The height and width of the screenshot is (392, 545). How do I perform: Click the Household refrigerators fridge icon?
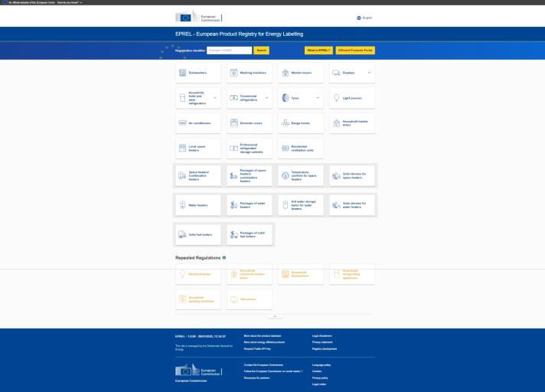tap(182, 98)
